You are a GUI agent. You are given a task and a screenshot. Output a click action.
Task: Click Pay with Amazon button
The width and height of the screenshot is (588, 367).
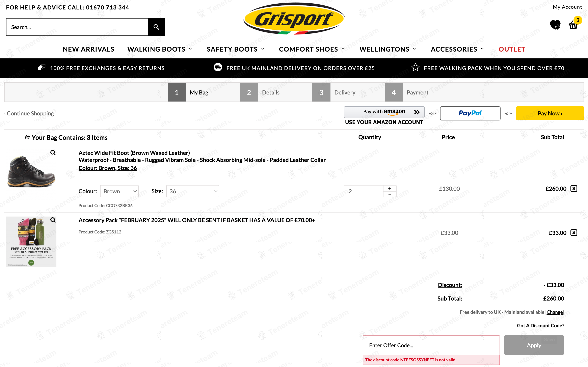point(384,112)
